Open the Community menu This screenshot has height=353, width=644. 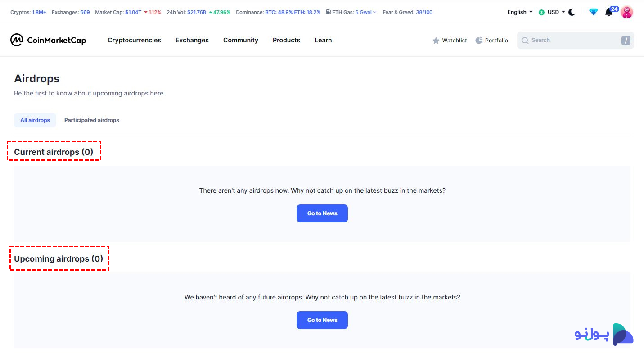pos(241,40)
